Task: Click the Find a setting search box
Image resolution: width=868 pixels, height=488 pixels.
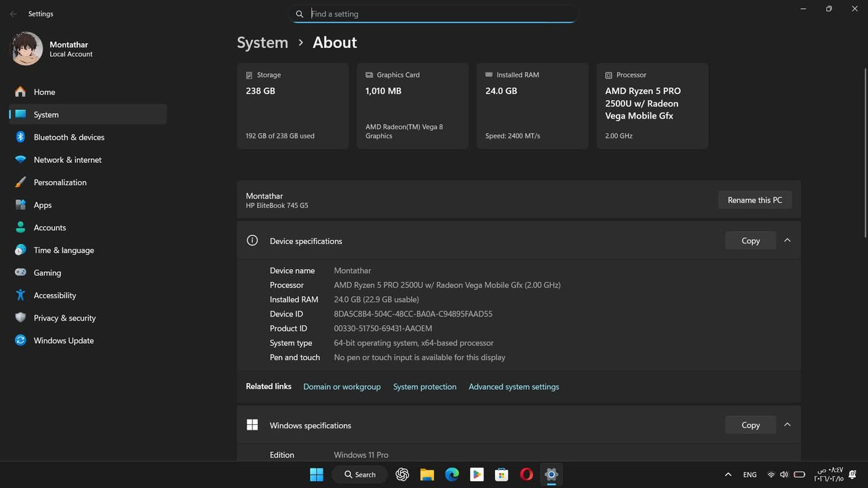Action: pos(434,14)
